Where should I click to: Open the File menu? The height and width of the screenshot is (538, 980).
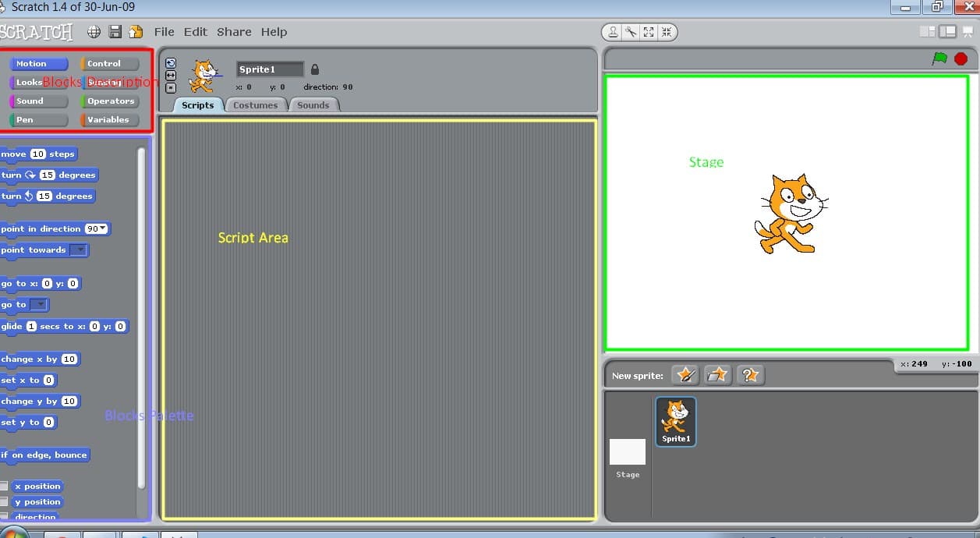(164, 32)
